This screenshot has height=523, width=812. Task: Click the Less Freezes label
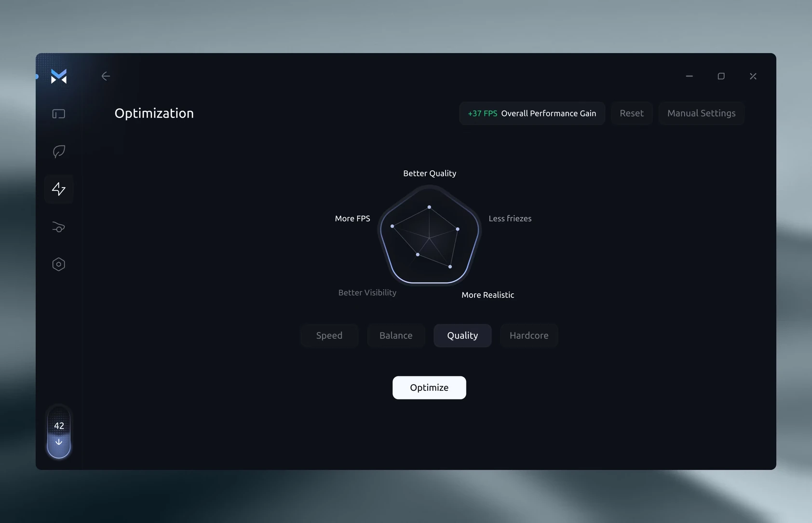[510, 219]
